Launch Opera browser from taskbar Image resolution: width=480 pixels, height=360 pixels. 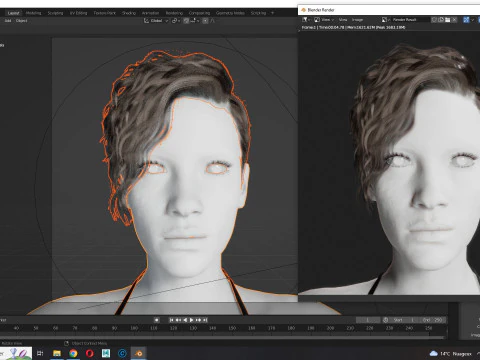90,353
